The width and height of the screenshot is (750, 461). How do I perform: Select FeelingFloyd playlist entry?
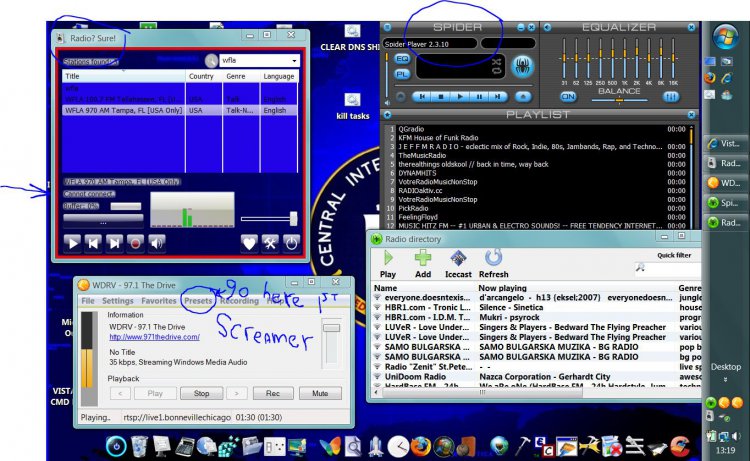pyautogui.click(x=536, y=217)
